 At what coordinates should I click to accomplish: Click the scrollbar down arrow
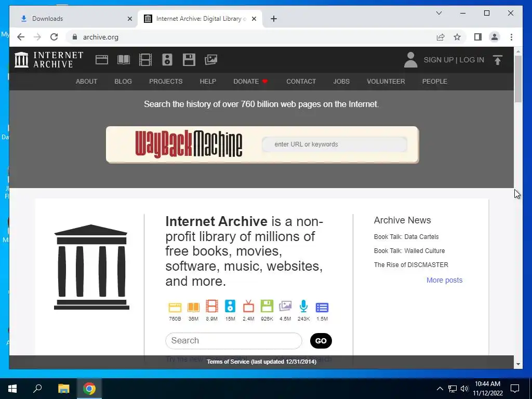[518, 364]
